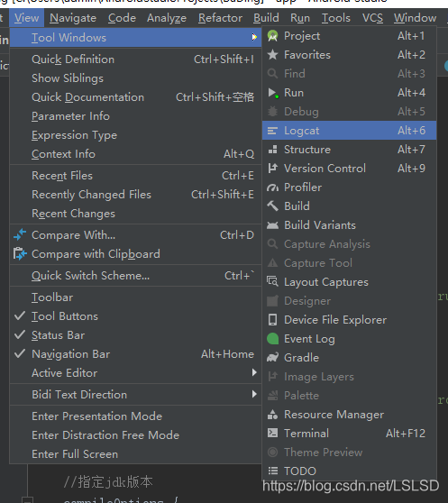This screenshot has height=503, width=448.
Task: Expand the Active Editor submenu arrow
Action: pyautogui.click(x=254, y=372)
